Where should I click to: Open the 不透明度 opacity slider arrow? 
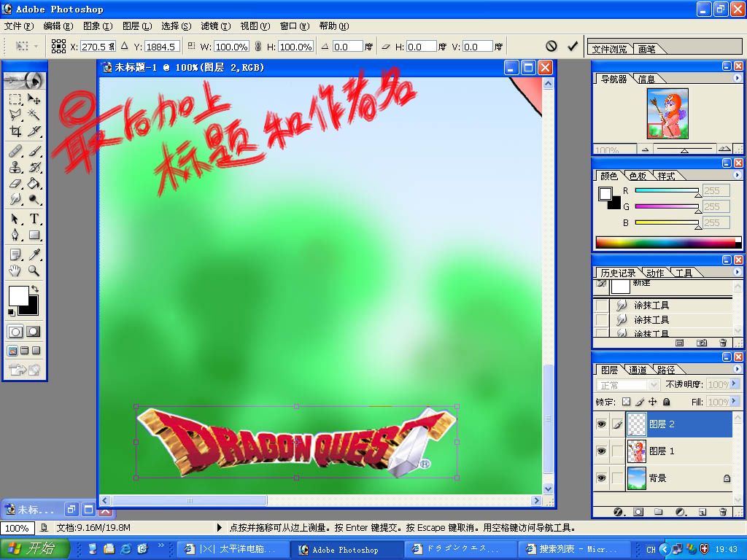coord(735,384)
